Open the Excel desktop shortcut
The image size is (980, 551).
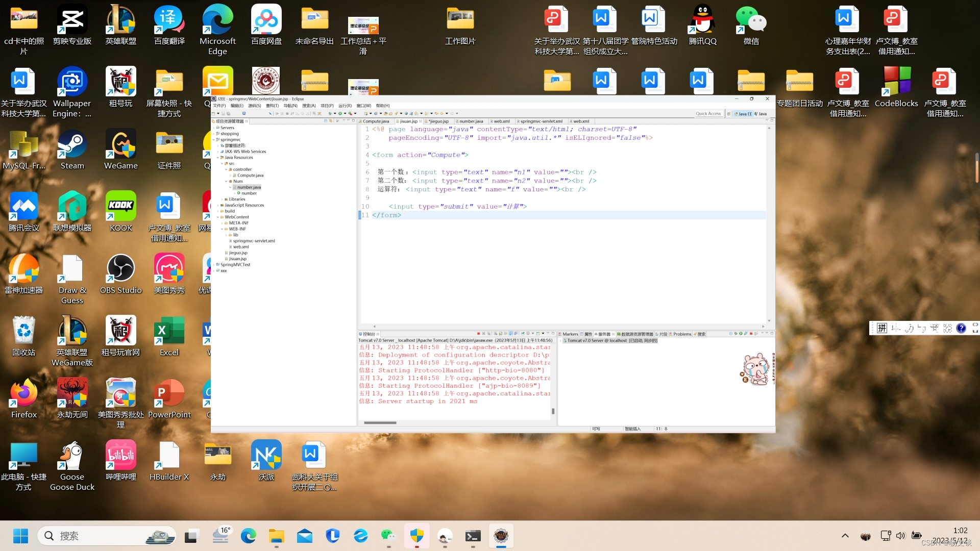(x=169, y=336)
